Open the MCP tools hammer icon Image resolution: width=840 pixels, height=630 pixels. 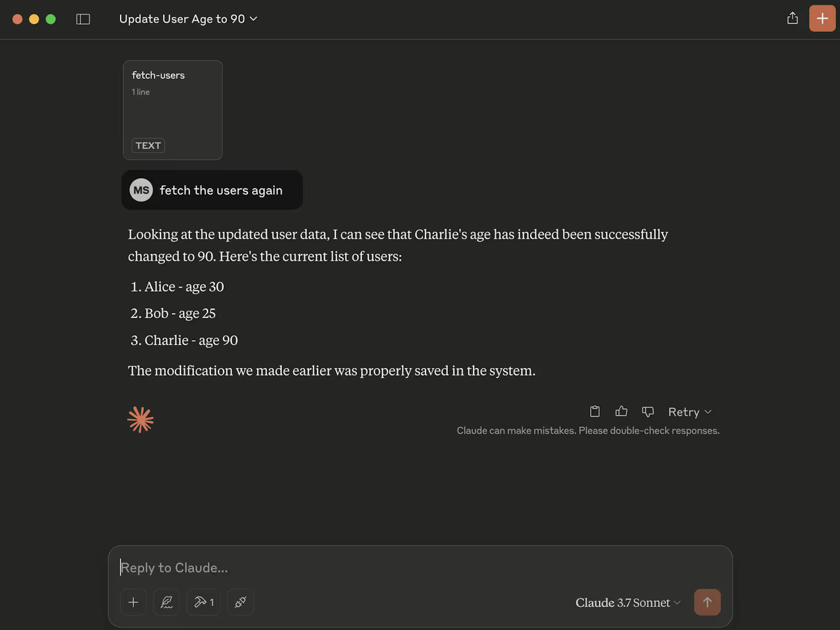pos(203,602)
